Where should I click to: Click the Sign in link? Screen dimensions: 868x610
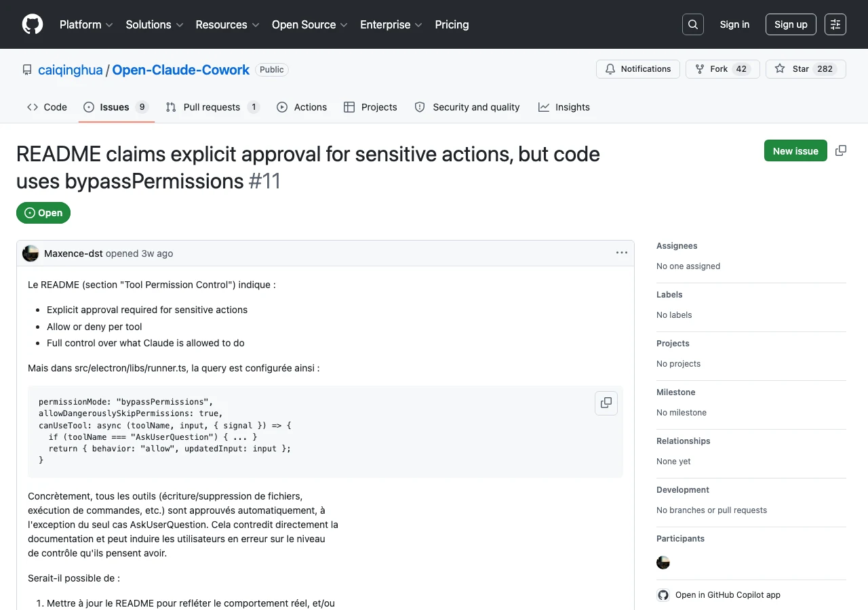[x=734, y=24]
